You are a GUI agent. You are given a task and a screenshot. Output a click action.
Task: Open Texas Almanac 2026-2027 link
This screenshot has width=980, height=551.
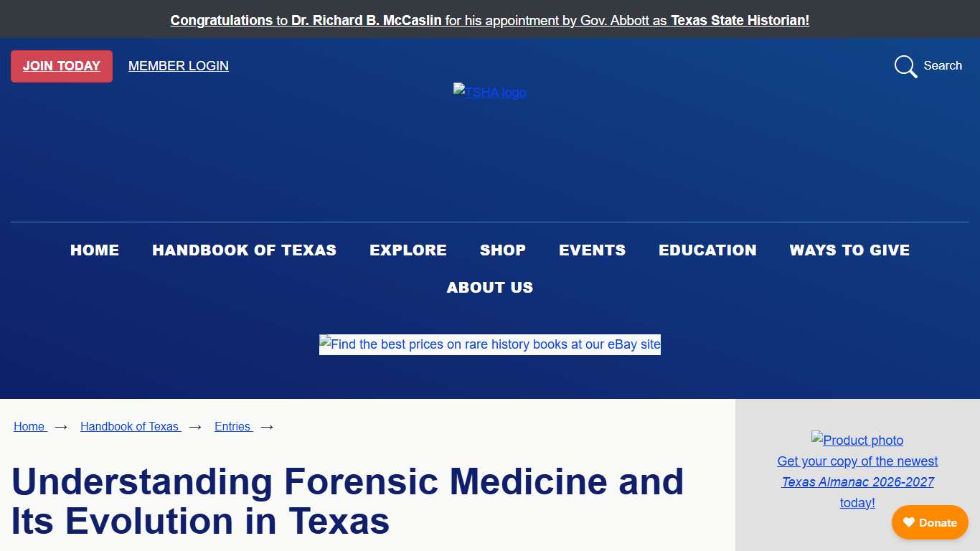tap(857, 481)
